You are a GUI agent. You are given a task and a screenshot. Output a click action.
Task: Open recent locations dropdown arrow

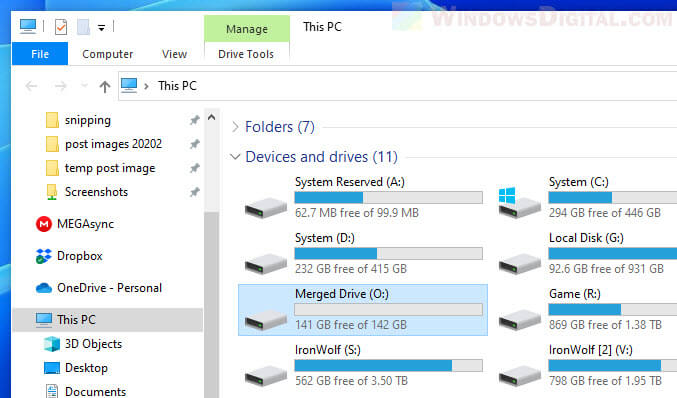point(84,85)
